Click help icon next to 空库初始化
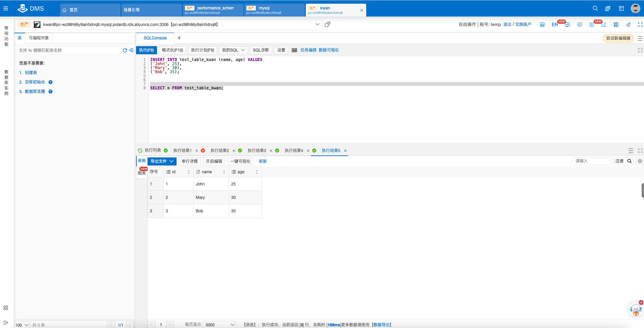The width and height of the screenshot is (644, 328). (51, 82)
